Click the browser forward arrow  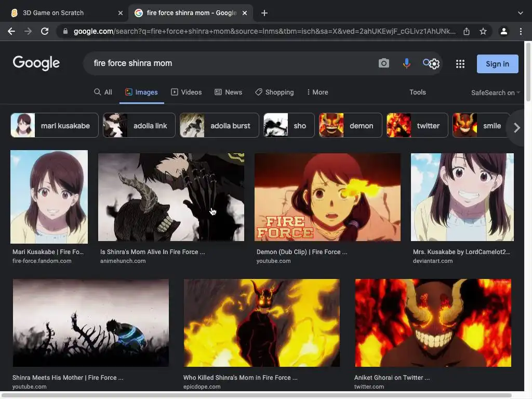click(28, 31)
